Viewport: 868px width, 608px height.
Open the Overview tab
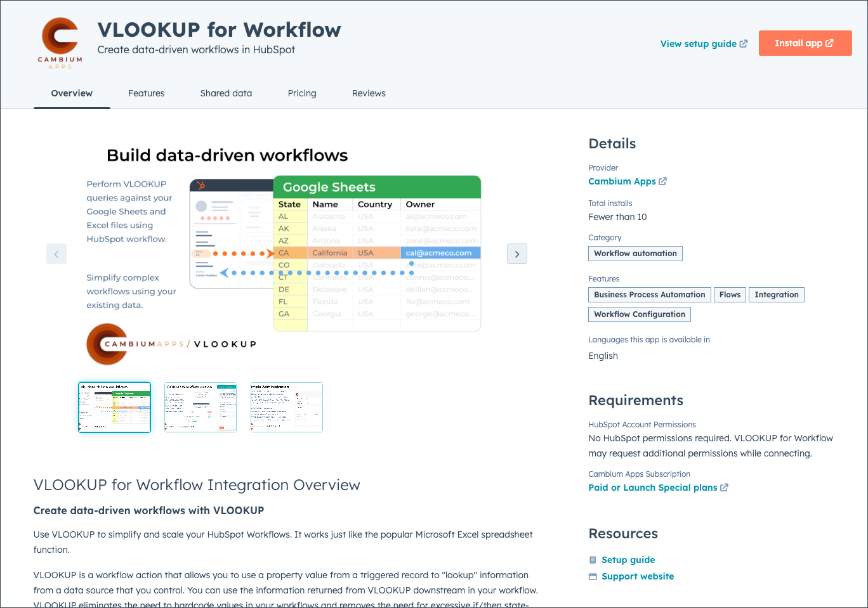[x=72, y=93]
